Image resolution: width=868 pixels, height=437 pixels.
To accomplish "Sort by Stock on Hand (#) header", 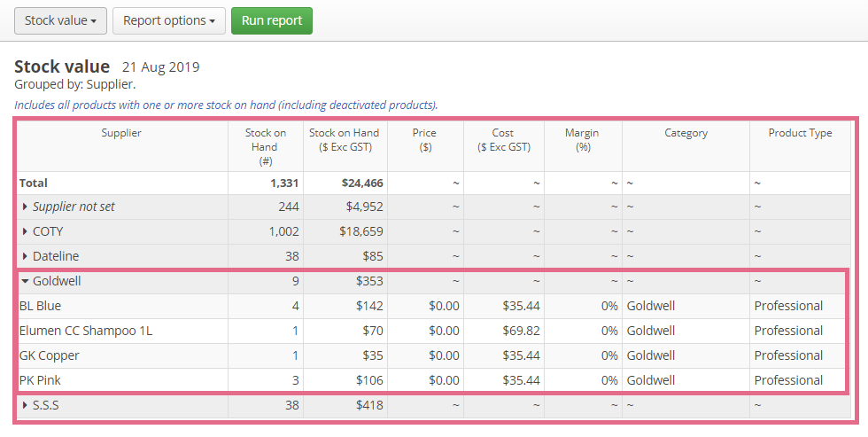I will [265, 147].
